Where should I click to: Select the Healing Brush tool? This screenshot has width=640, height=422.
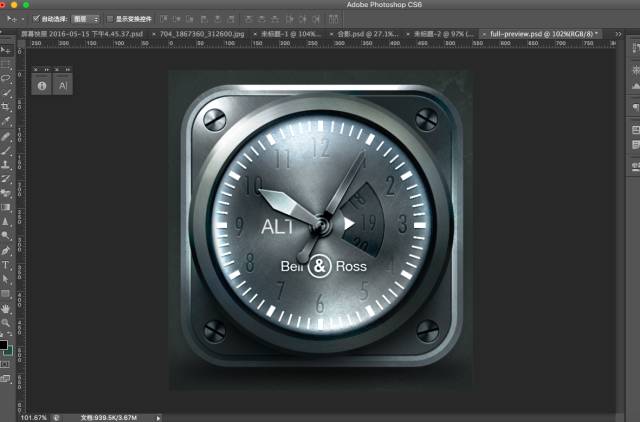tap(5, 136)
